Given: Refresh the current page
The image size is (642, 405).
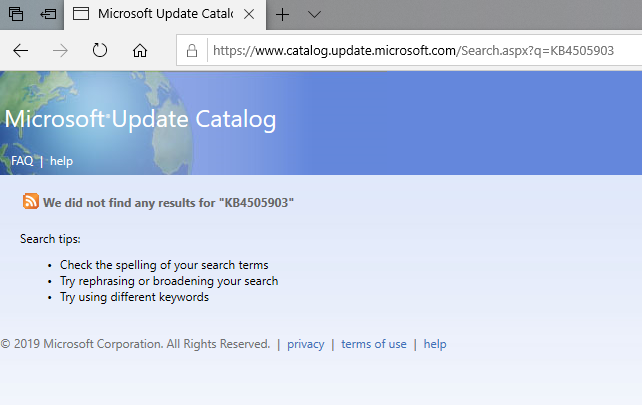Looking at the screenshot, I should click(x=100, y=50).
